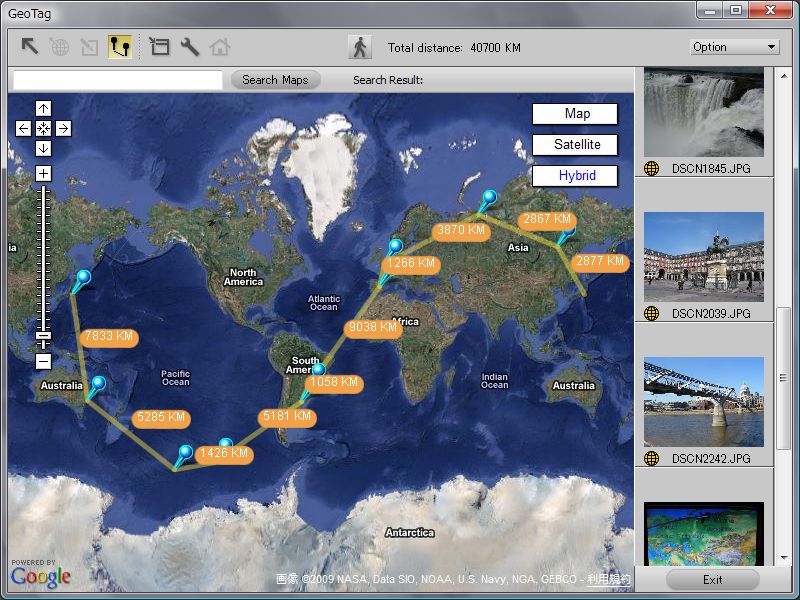This screenshot has height=600, width=800.
Task: Click the DSCN1845.JPG file name
Action: coord(711,169)
